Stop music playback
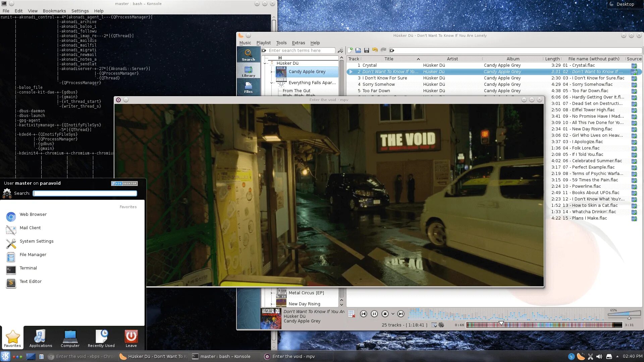The width and height of the screenshot is (644, 362). [385, 314]
